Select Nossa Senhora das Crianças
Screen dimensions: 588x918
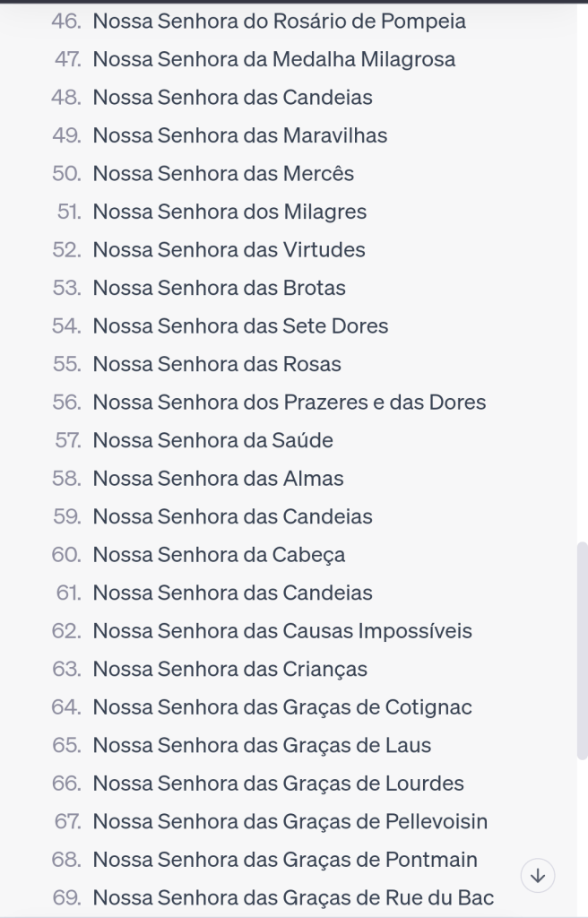(x=229, y=669)
